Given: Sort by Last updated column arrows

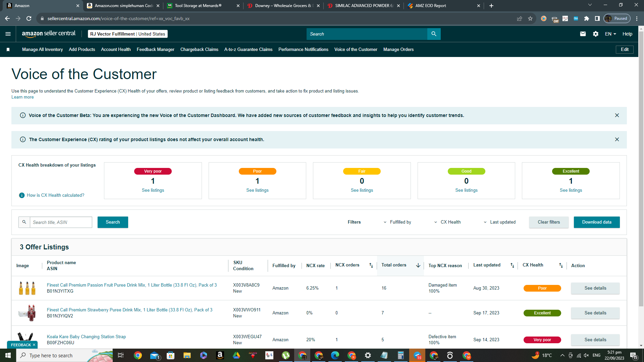Looking at the screenshot, I should point(512,265).
